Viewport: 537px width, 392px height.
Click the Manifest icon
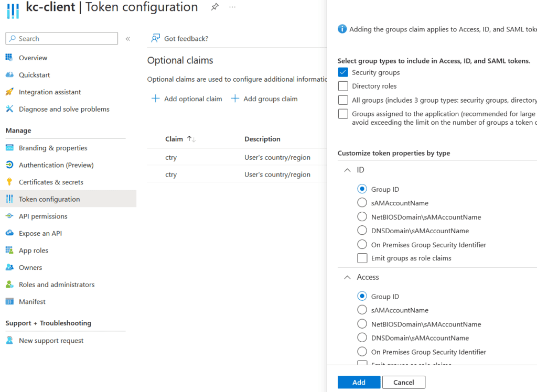(x=9, y=301)
